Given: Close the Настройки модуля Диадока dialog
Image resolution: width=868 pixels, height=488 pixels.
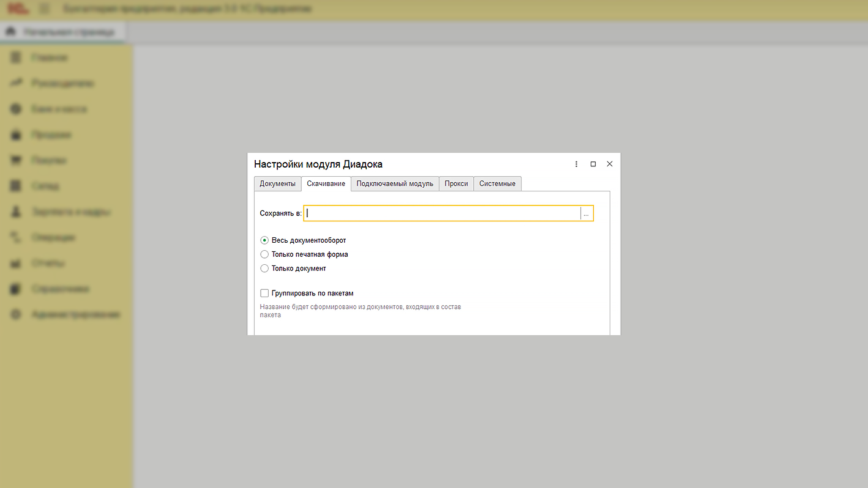Looking at the screenshot, I should (x=609, y=165).
